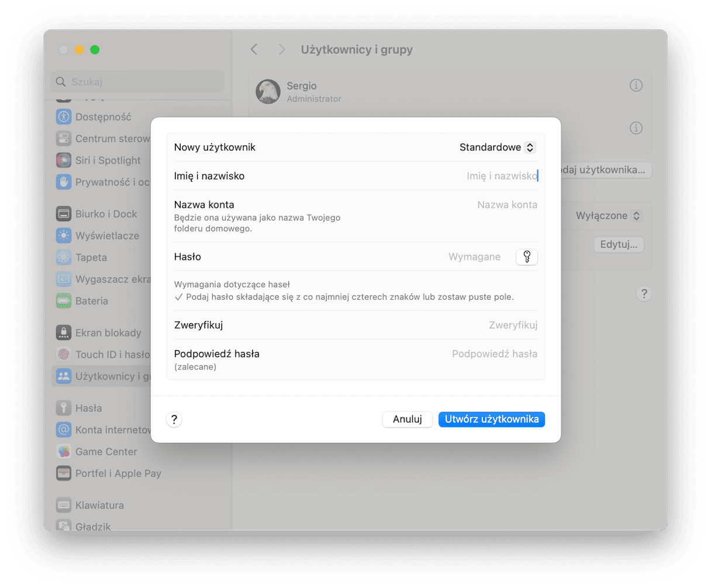Screen dimensions: 711x588
Task: Open the help button in Użytkownicy i grupy
Action: point(644,293)
